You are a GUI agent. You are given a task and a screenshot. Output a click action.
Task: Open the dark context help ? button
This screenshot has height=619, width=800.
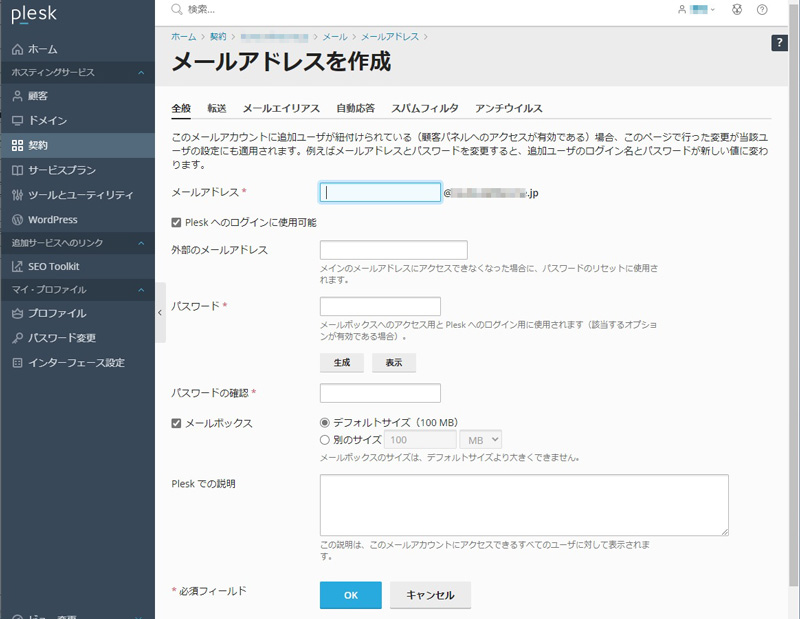point(780,42)
